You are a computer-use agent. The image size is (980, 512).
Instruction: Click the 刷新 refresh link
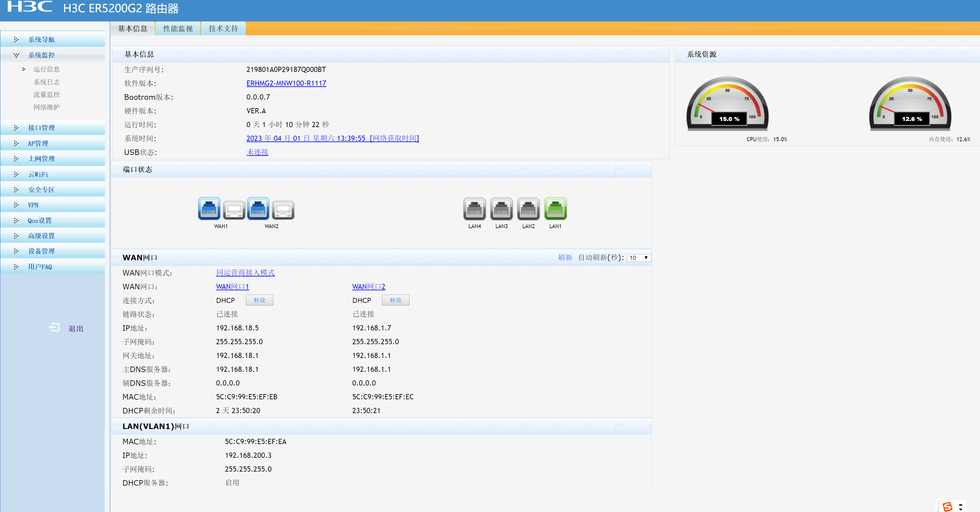click(x=565, y=258)
